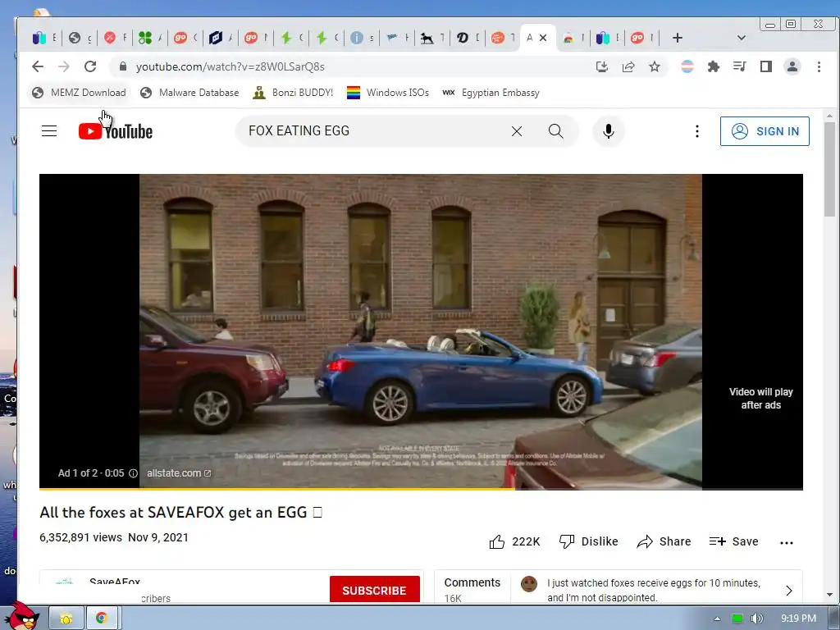840x630 pixels.
Task: Close the active YouTube tab
Action: [543, 38]
